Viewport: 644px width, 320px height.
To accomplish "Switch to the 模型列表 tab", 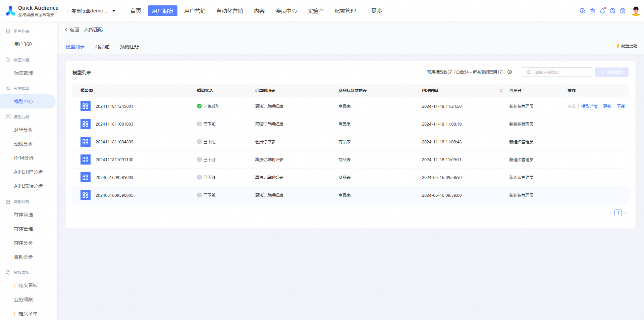I will (75, 47).
